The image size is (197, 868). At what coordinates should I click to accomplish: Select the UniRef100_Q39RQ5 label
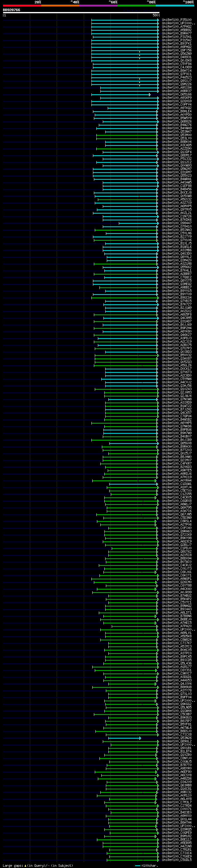tap(176, 829)
